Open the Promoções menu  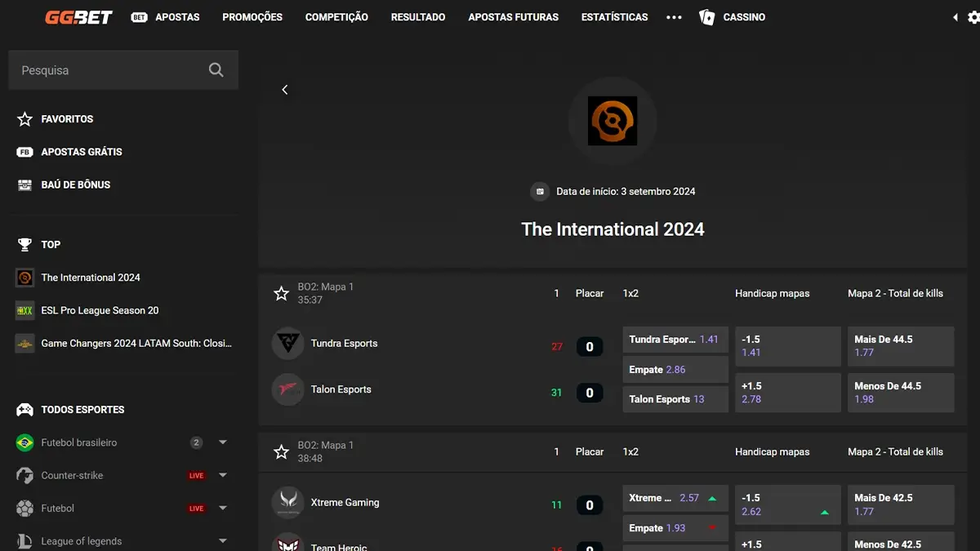click(x=252, y=17)
